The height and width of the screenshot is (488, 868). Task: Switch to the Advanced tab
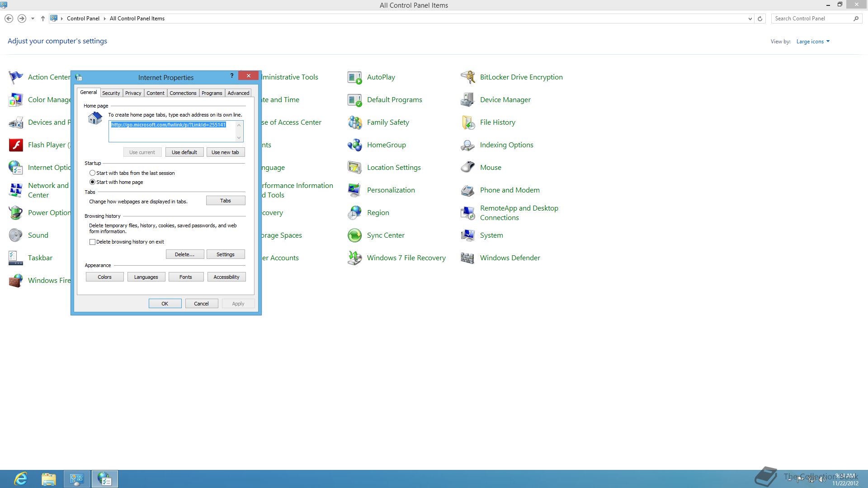(x=238, y=93)
